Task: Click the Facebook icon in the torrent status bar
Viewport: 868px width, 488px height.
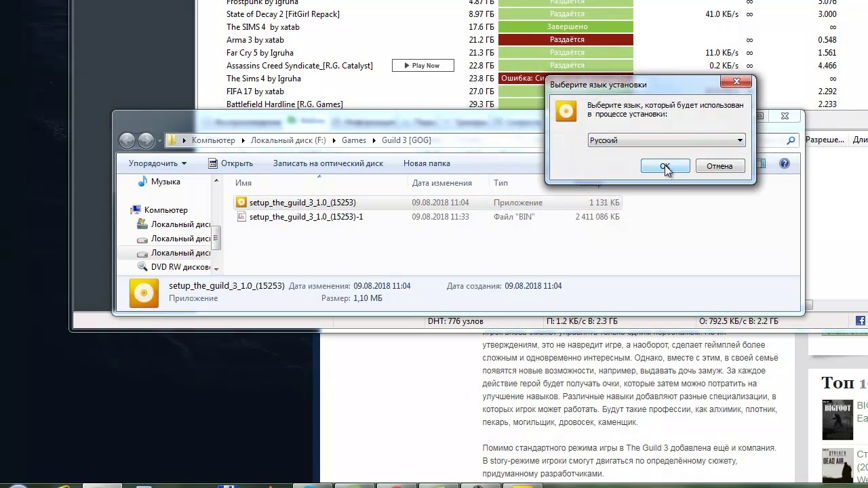Action: pyautogui.click(x=861, y=321)
